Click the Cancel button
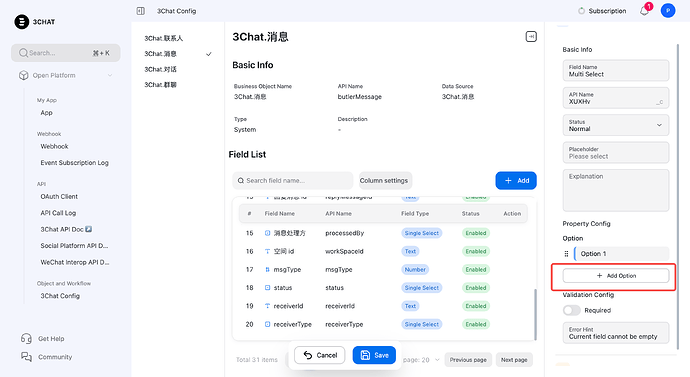The height and width of the screenshot is (377, 690). pyautogui.click(x=319, y=355)
